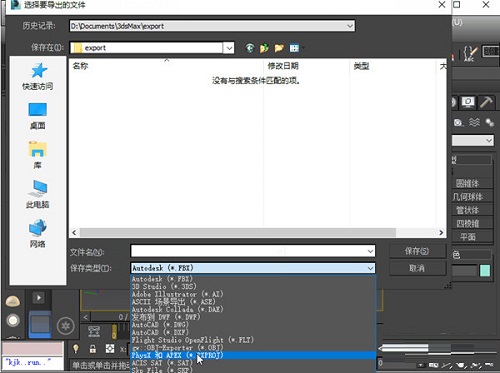The image size is (500, 373).
Task: Expand the file name dropdown
Action: pos(370,251)
